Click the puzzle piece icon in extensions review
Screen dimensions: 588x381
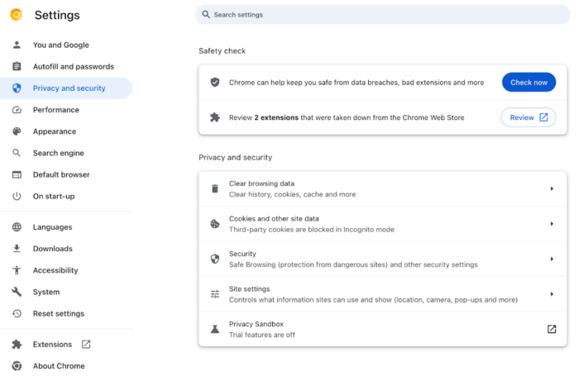pyautogui.click(x=215, y=117)
